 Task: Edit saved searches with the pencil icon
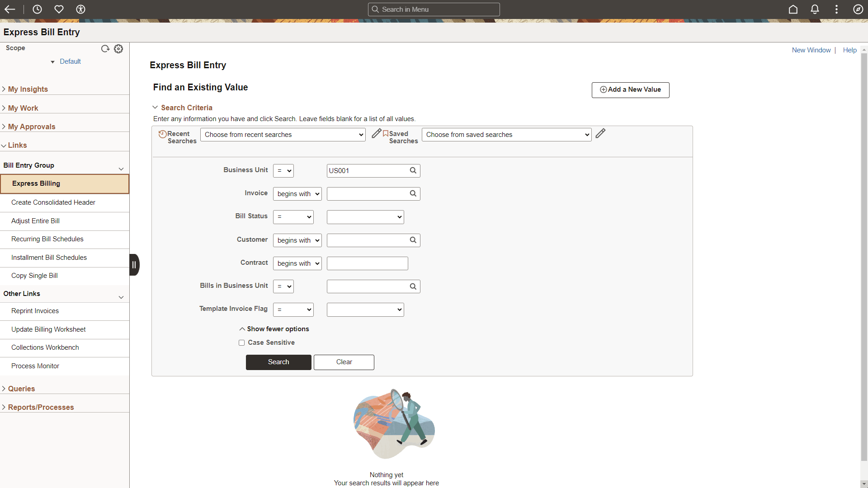(600, 134)
